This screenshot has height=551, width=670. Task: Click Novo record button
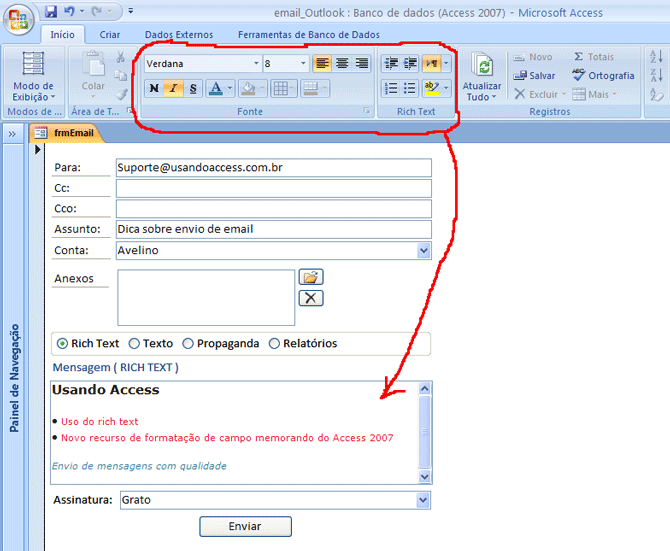click(532, 57)
